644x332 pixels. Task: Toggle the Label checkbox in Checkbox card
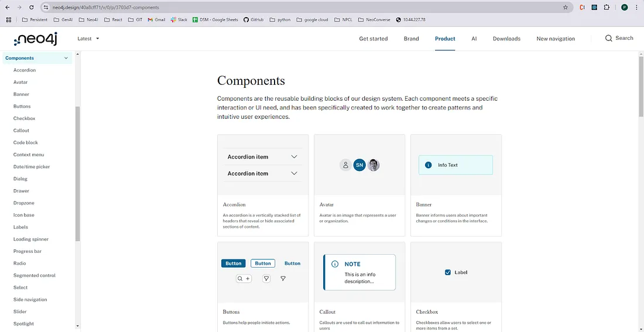(x=448, y=272)
